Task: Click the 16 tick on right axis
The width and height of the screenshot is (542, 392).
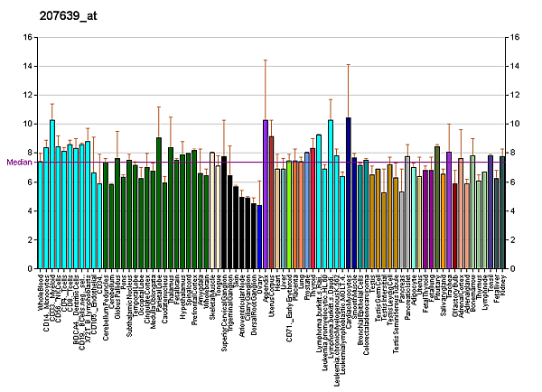Action: tap(515, 37)
